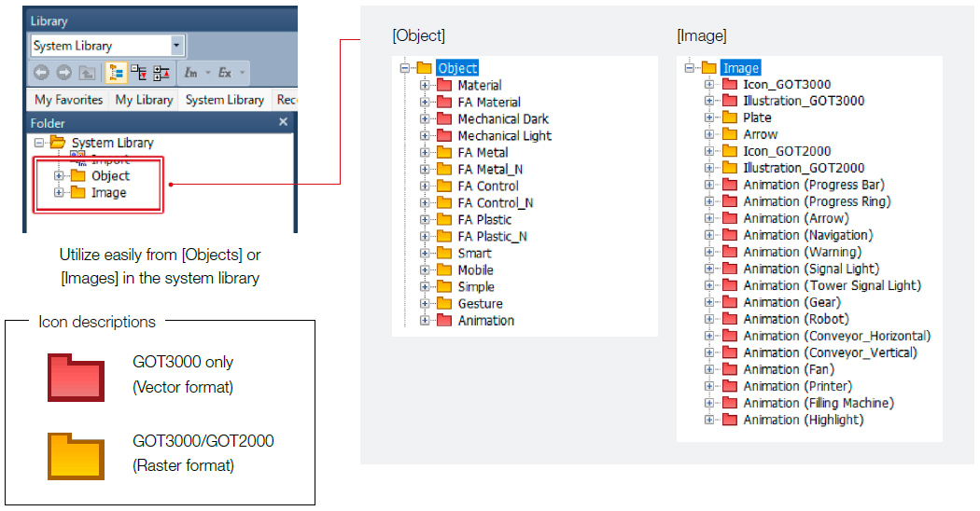Viewport: 980px width, 511px height.
Task: Click the Import (Im) toolbar icon
Action: tap(191, 73)
